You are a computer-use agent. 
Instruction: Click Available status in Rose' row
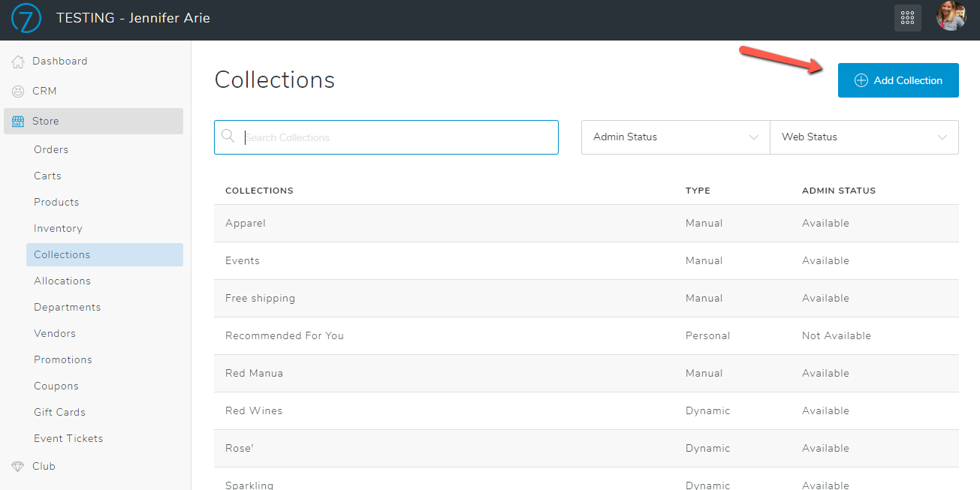coord(825,448)
